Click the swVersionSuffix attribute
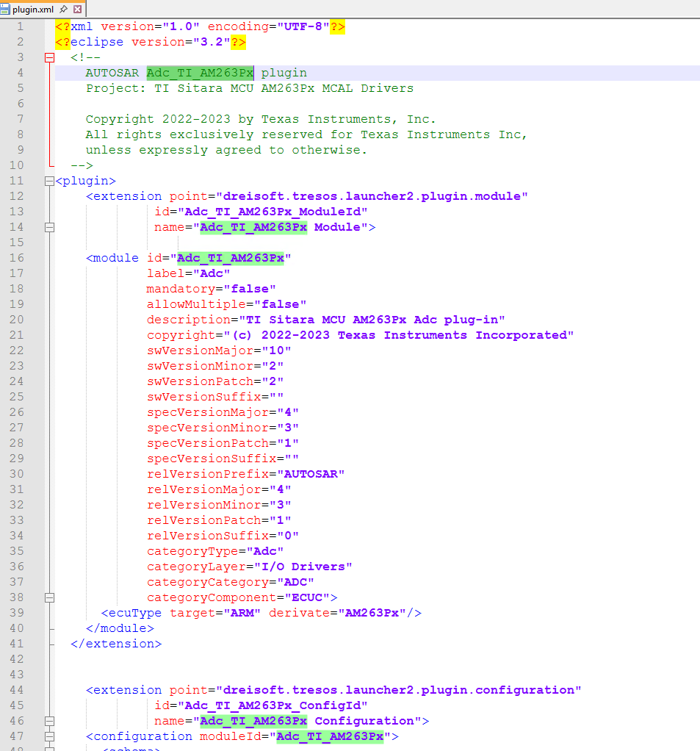Viewport: 700px width, 751px height. (x=215, y=397)
